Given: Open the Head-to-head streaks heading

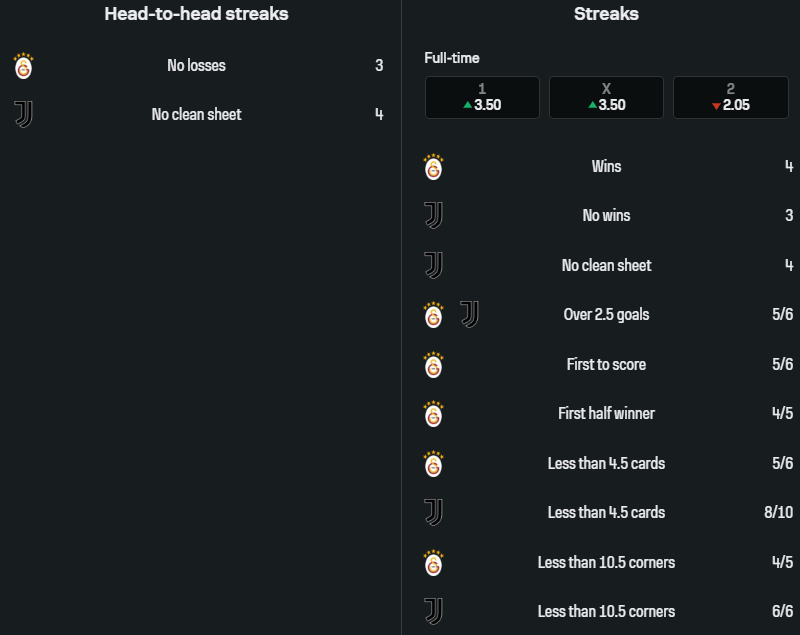Looking at the screenshot, I should 196,14.
